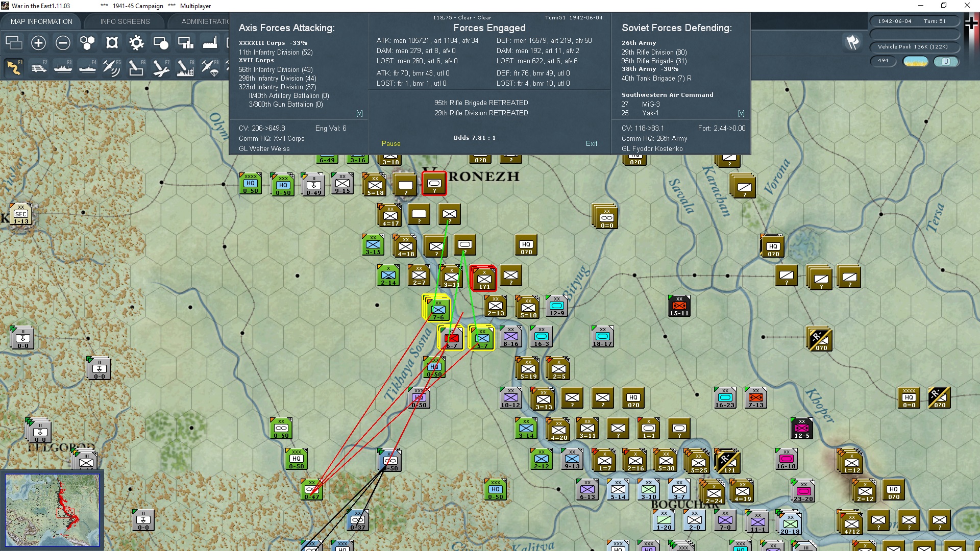Open the ADMINISTRATION tab
This screenshot has width=980, height=551.
pos(205,21)
